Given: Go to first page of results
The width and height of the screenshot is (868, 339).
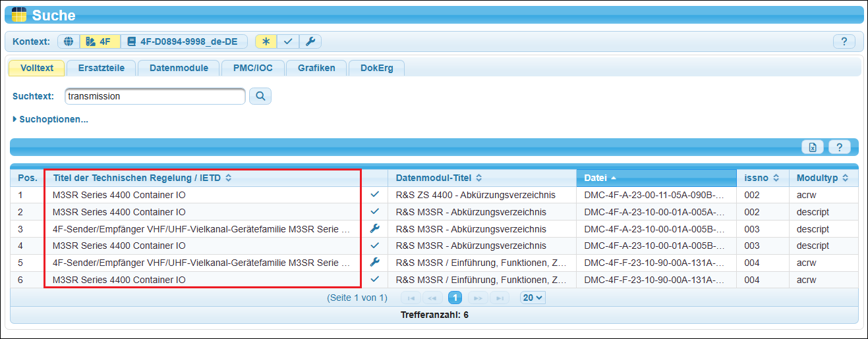Looking at the screenshot, I should [x=411, y=298].
